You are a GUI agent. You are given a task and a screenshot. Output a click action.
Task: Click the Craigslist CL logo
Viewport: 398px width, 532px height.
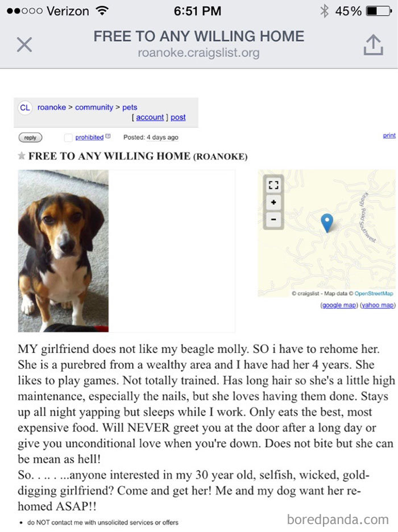click(x=24, y=107)
